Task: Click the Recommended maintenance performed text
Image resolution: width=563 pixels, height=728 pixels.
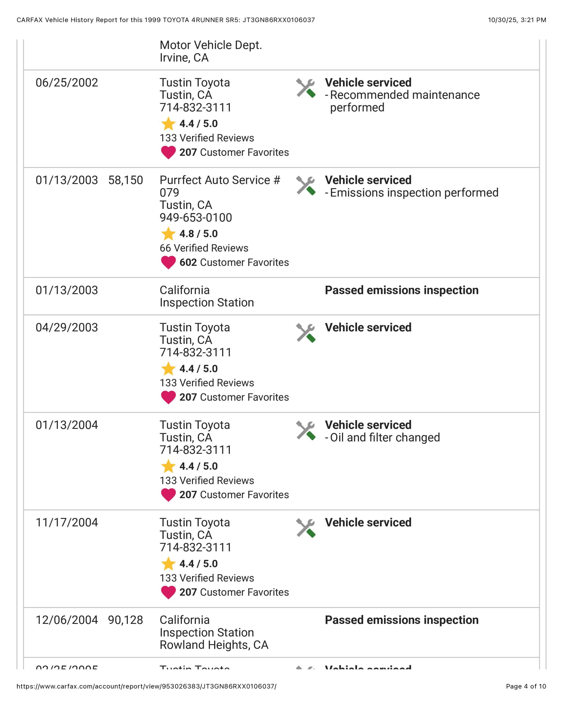Action: click(405, 101)
